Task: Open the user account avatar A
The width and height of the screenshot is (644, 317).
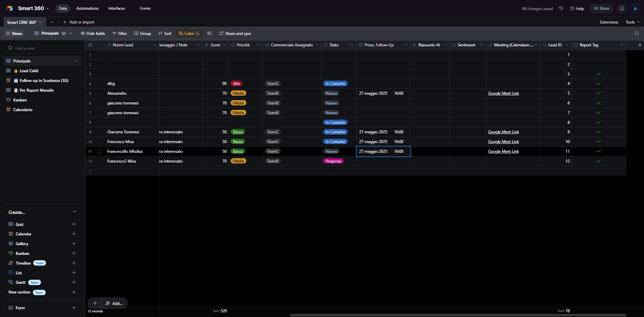Action: tap(635, 8)
